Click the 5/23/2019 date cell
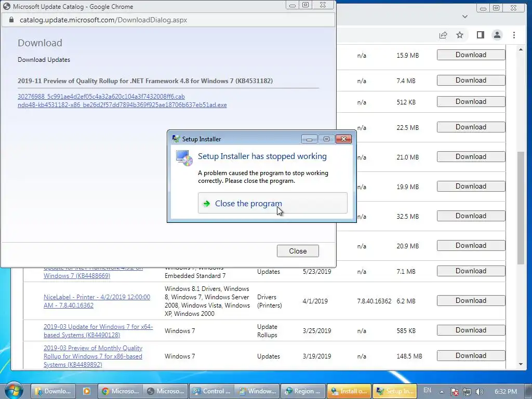 (x=317, y=271)
